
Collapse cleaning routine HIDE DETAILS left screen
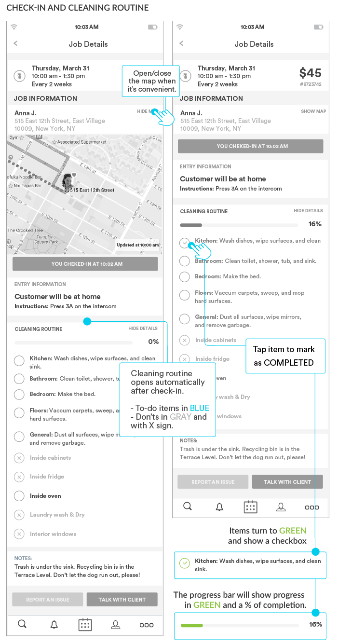pyautogui.click(x=143, y=329)
